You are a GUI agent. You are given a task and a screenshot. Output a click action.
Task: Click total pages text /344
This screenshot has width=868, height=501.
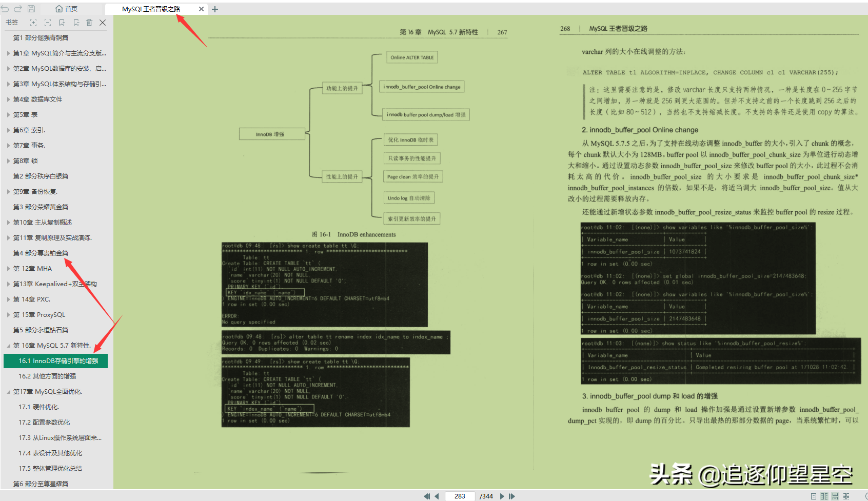[x=486, y=496]
